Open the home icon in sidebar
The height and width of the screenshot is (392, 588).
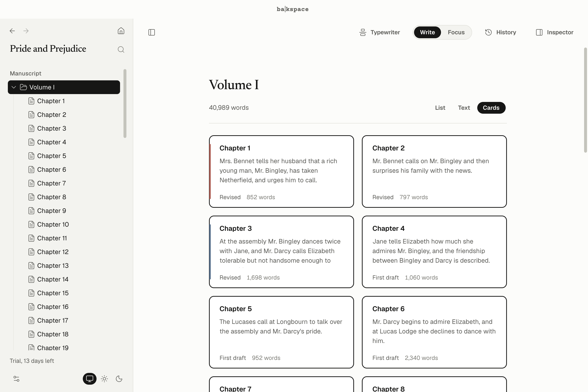coord(121,31)
